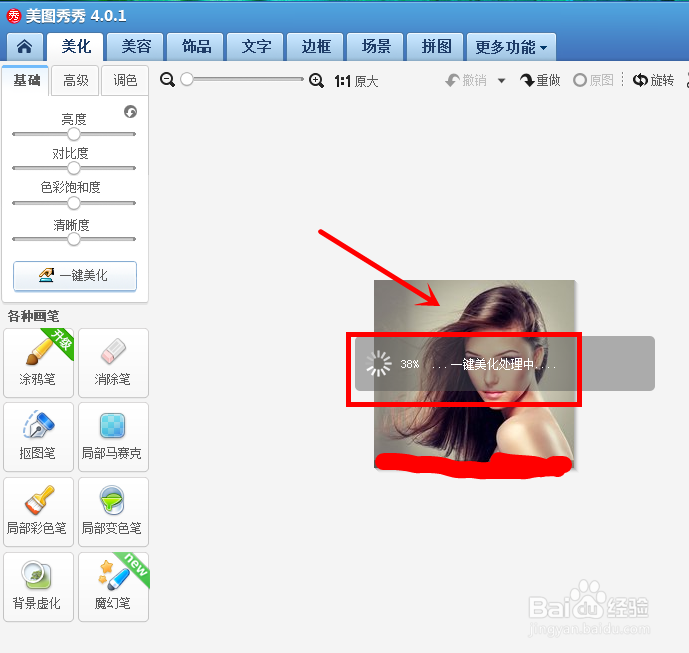The height and width of the screenshot is (653, 689).
Task: Click the 一键美化 button
Action: pyautogui.click(x=75, y=276)
